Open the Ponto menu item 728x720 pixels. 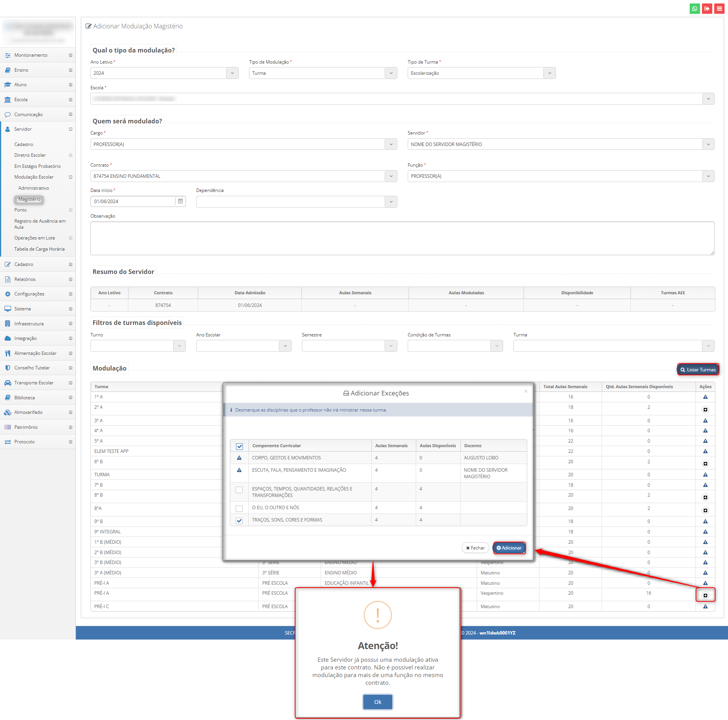(x=20, y=210)
